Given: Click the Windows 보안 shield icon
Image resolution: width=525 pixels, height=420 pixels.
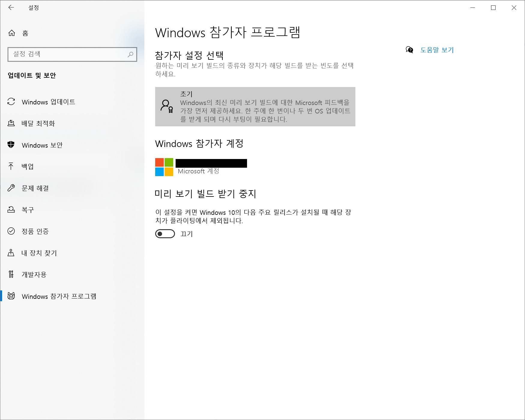Looking at the screenshot, I should [11, 145].
